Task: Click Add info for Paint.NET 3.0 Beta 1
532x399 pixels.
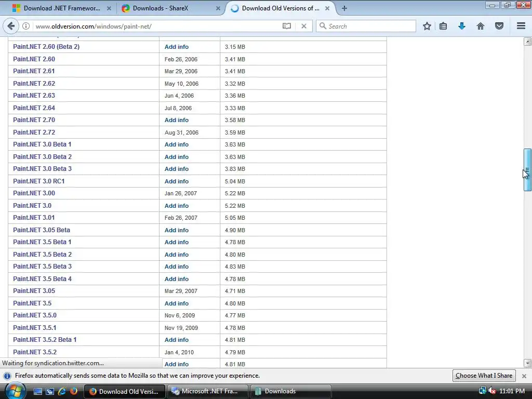Action: (x=177, y=144)
